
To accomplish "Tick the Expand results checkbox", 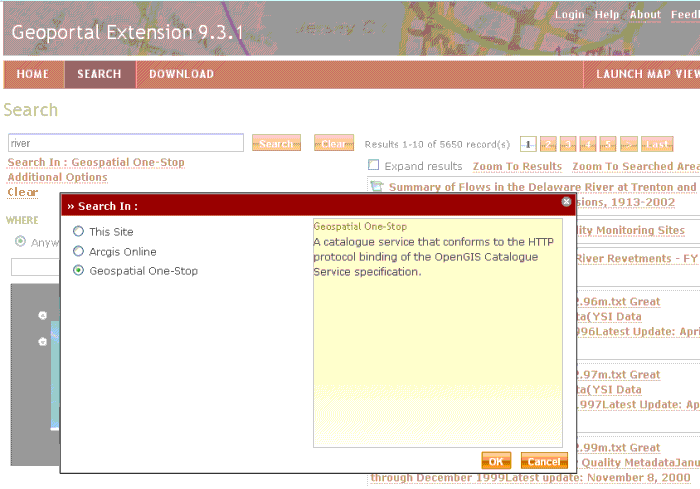I will pyautogui.click(x=374, y=165).
